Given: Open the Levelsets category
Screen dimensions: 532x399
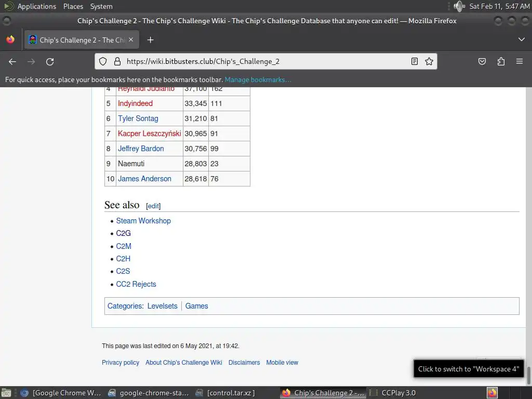Looking at the screenshot, I should point(162,306).
